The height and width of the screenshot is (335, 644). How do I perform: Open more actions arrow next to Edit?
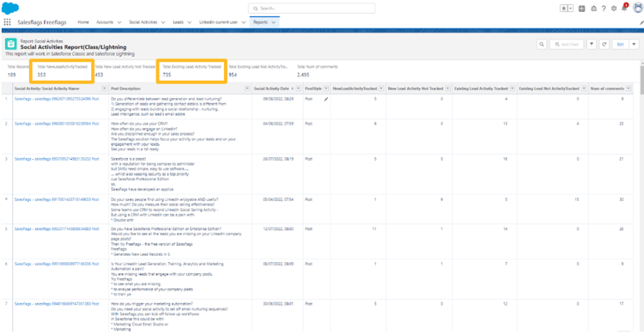(634, 45)
